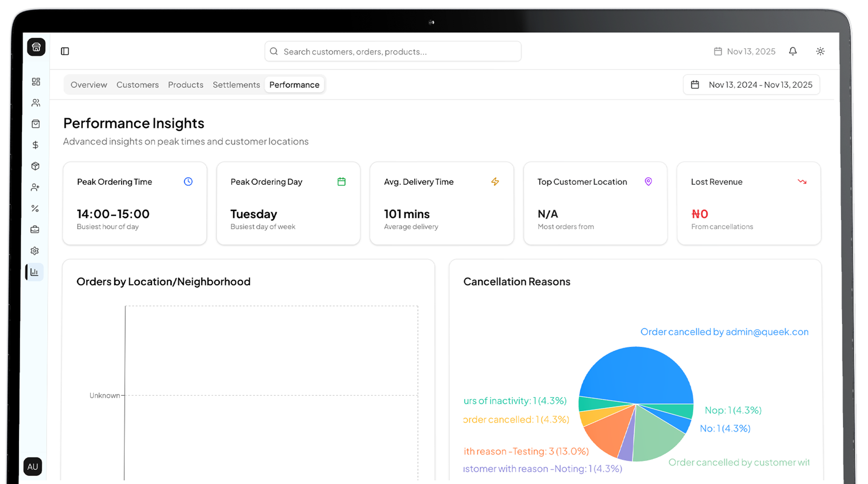The height and width of the screenshot is (484, 868).
Task: Click the Nov 13, 2025 header date
Action: coord(751,51)
